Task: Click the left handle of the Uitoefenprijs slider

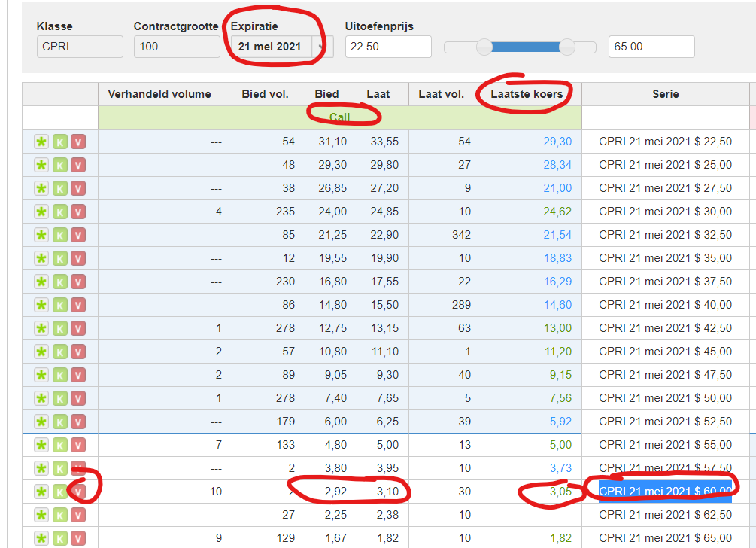Action: (x=484, y=47)
